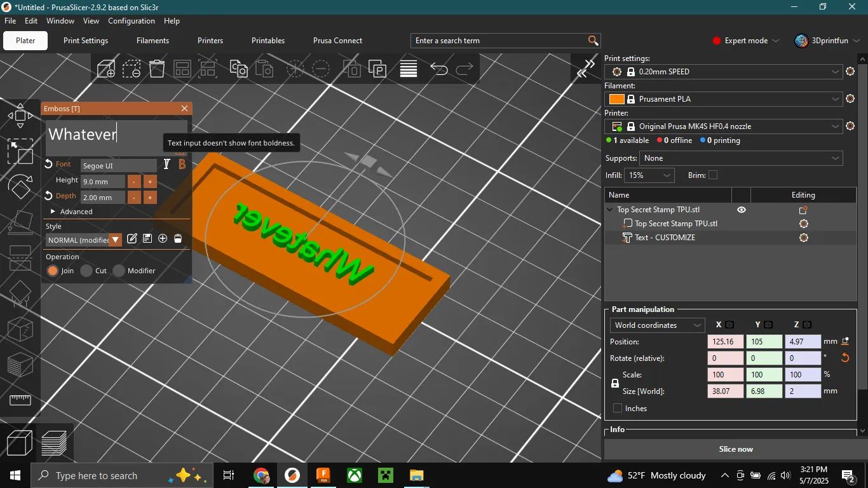This screenshot has height=488, width=868.
Task: Click the orange Prusament PLA color swatch
Action: pyautogui.click(x=616, y=99)
